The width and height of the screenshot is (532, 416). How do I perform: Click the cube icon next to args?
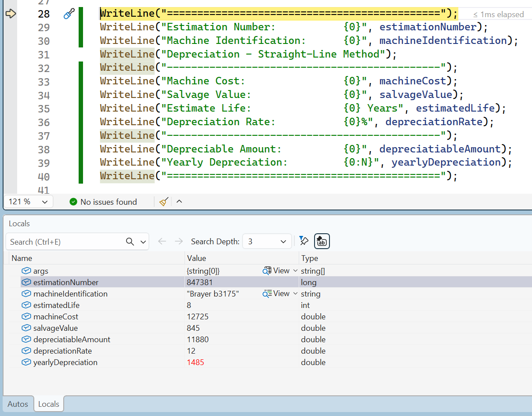[26, 271]
